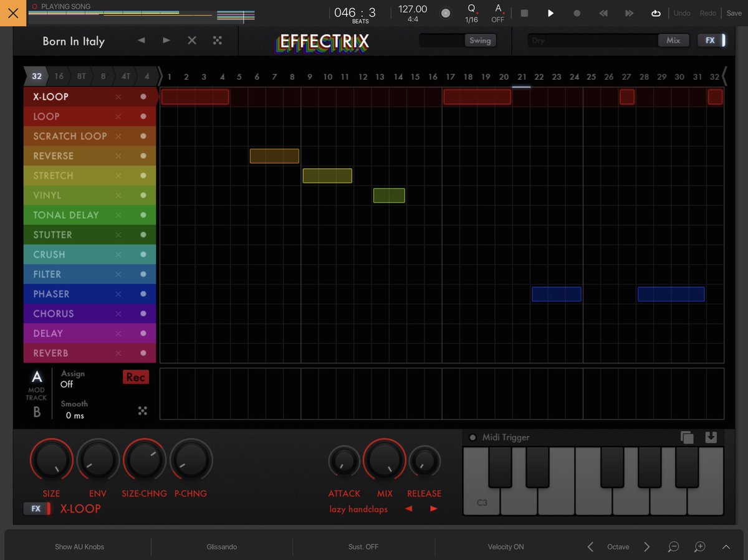The width and height of the screenshot is (748, 560).
Task: Enable loop playback in the transport bar
Action: [x=656, y=13]
